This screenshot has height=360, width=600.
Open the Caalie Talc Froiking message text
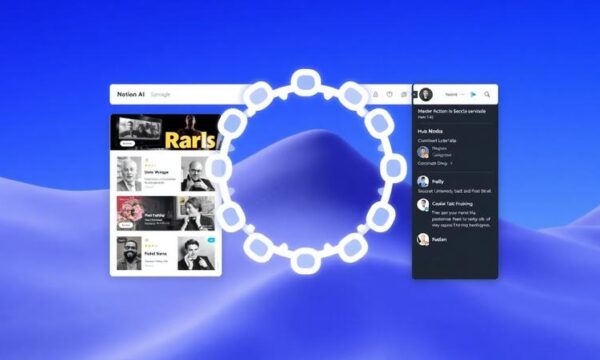point(461,219)
